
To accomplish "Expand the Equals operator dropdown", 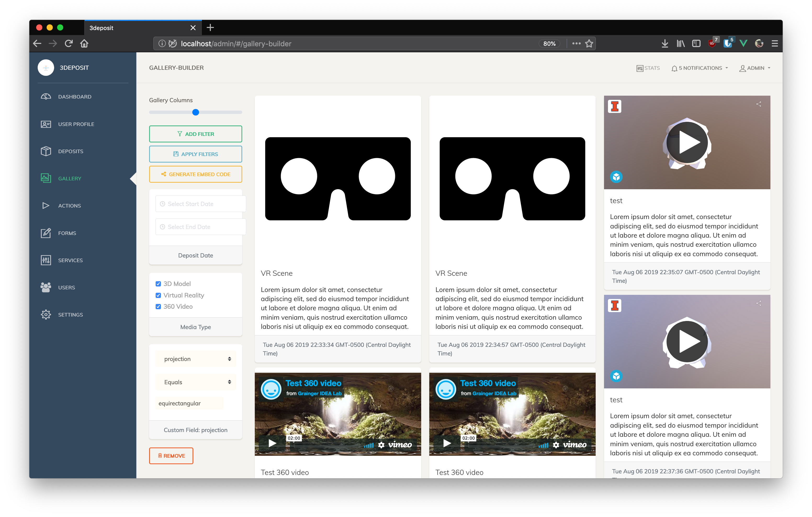I will click(196, 382).
